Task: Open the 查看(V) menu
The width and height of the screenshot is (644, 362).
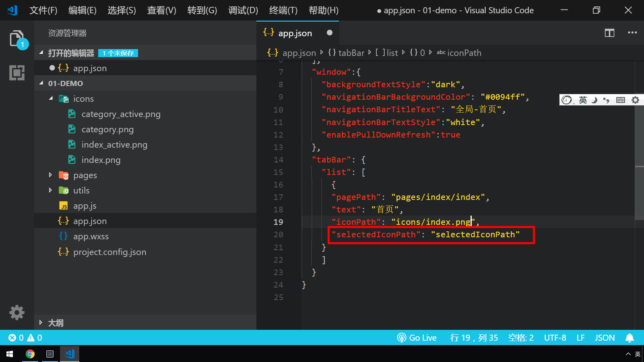Action: point(161,10)
